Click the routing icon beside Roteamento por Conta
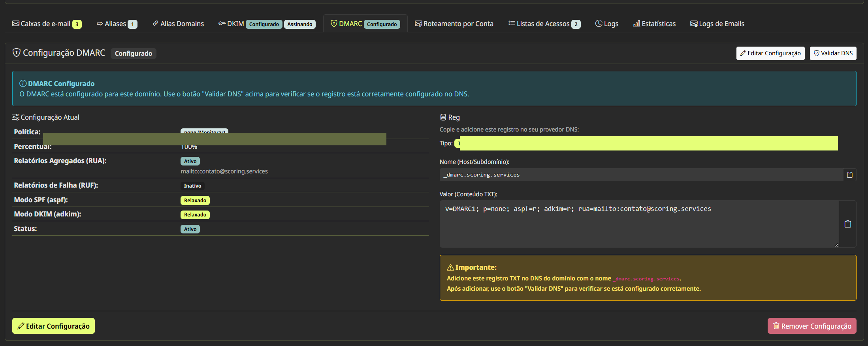 [x=418, y=24]
